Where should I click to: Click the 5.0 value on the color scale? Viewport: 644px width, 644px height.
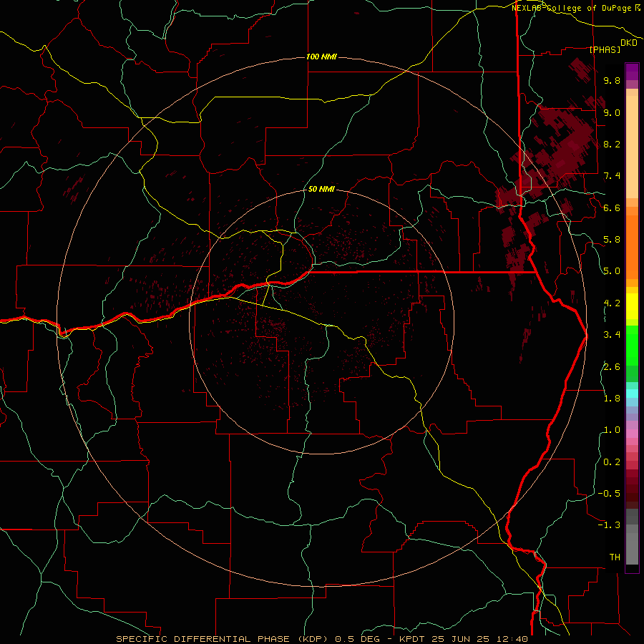click(612, 271)
